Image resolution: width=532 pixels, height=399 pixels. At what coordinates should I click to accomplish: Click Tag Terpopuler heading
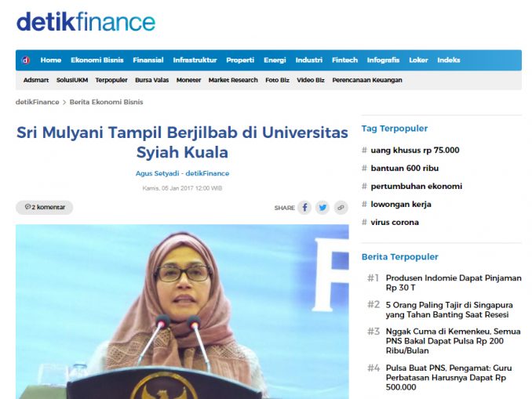click(x=395, y=129)
